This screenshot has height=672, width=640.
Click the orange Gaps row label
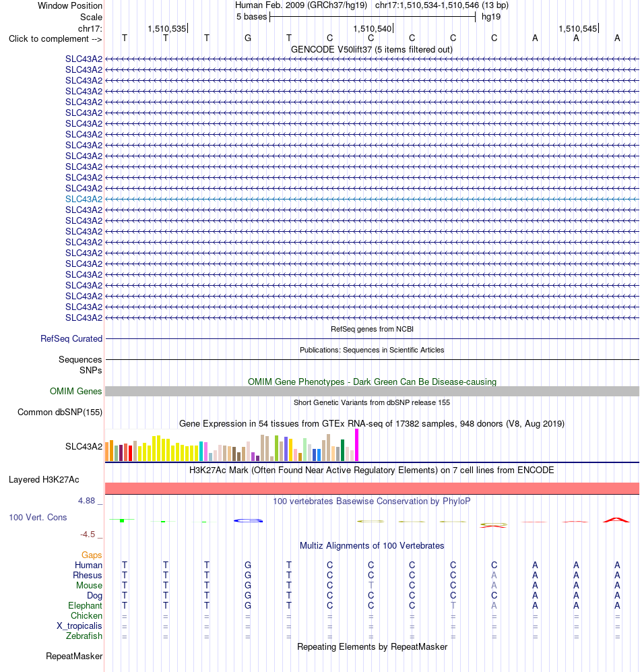pos(92,555)
